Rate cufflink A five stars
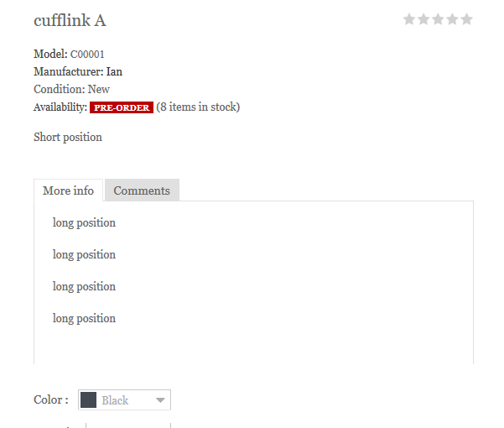504x428 pixels. 466,19
